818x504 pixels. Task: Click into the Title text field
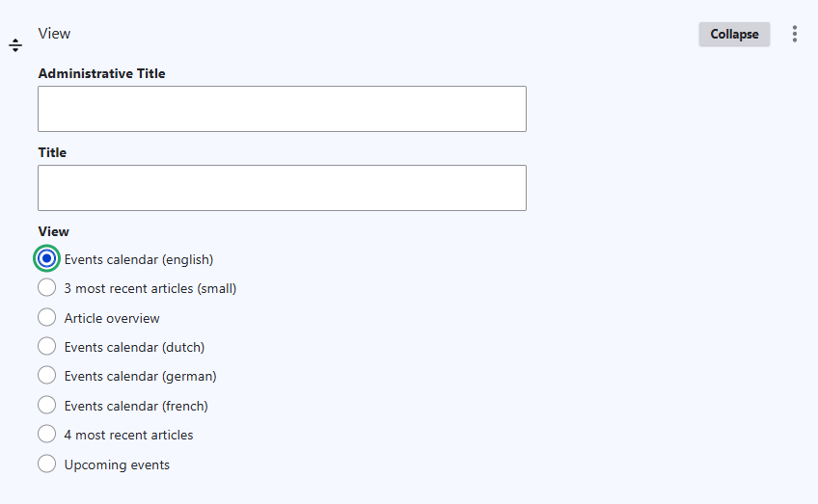(x=282, y=188)
